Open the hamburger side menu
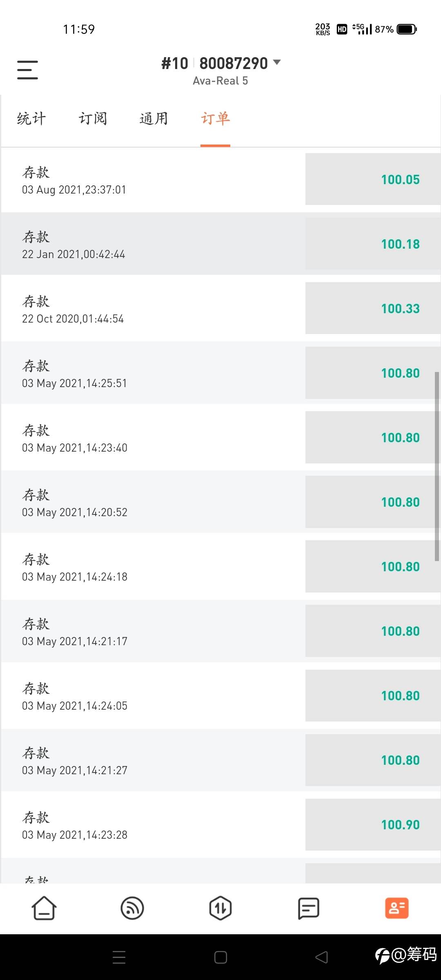441x980 pixels. (27, 70)
